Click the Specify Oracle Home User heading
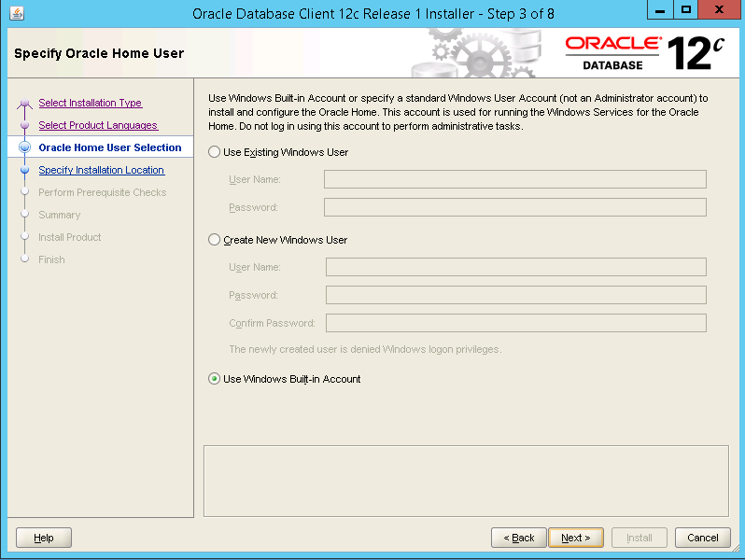745x560 pixels. pyautogui.click(x=99, y=53)
